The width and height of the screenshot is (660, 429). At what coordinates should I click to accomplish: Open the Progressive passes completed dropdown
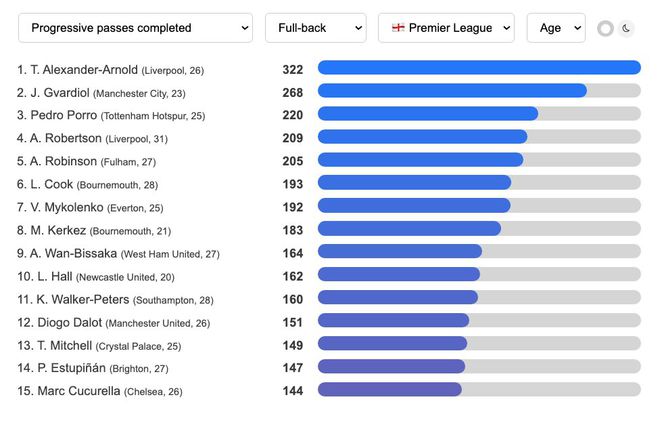tap(135, 28)
